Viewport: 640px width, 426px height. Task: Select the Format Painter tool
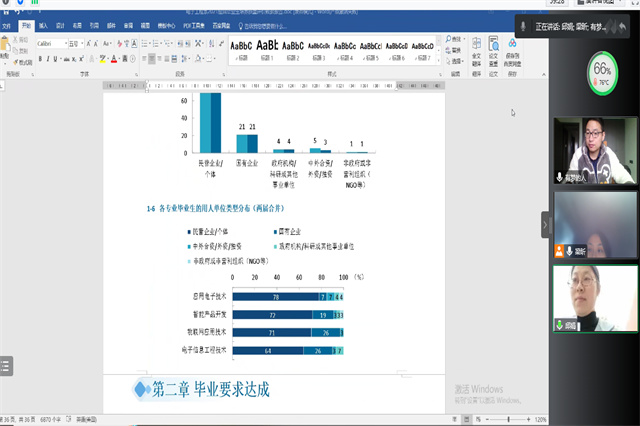click(x=22, y=63)
